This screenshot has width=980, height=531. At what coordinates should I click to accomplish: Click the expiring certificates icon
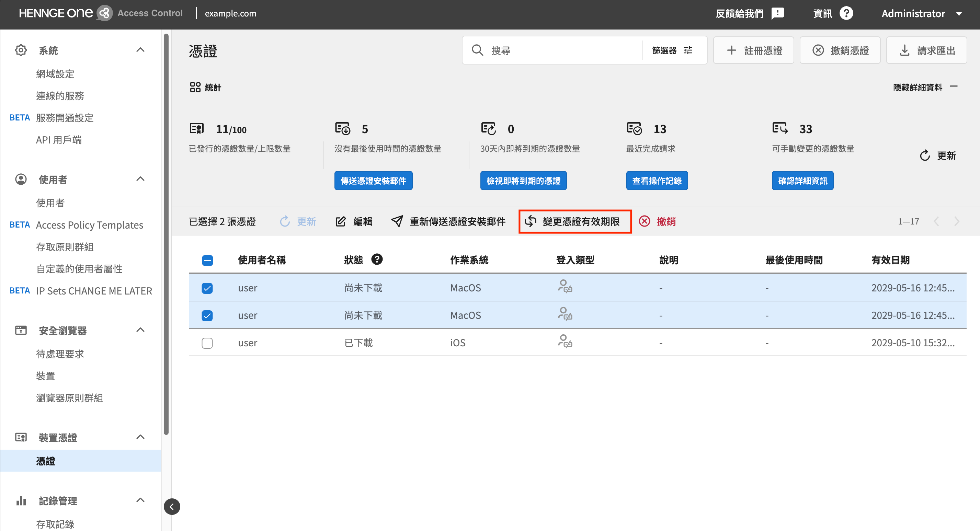coord(489,129)
